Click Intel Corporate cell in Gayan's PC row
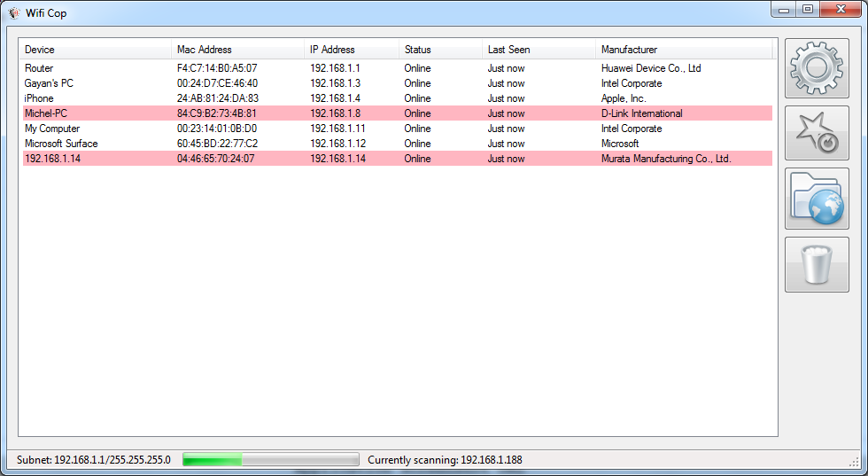This screenshot has width=868, height=476. [632, 83]
